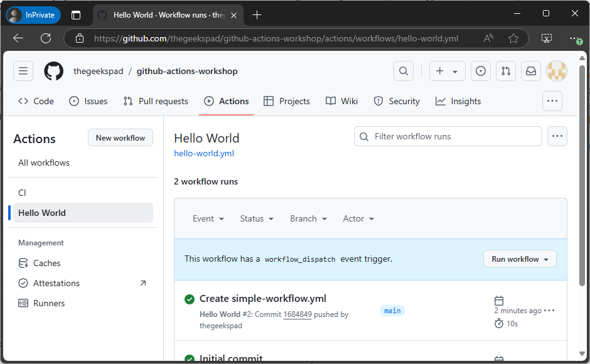This screenshot has width=590, height=364.
Task: Switch to the Insights tab
Action: point(458,101)
